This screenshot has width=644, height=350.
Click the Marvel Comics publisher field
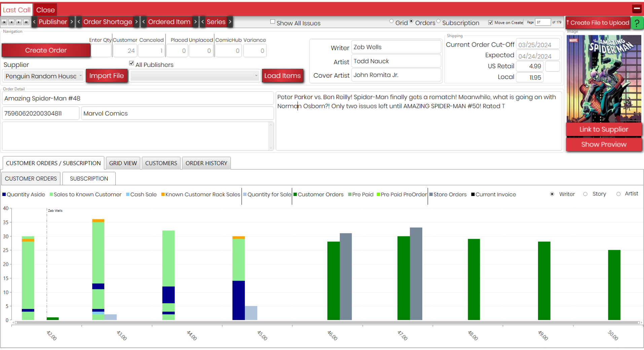(x=177, y=113)
